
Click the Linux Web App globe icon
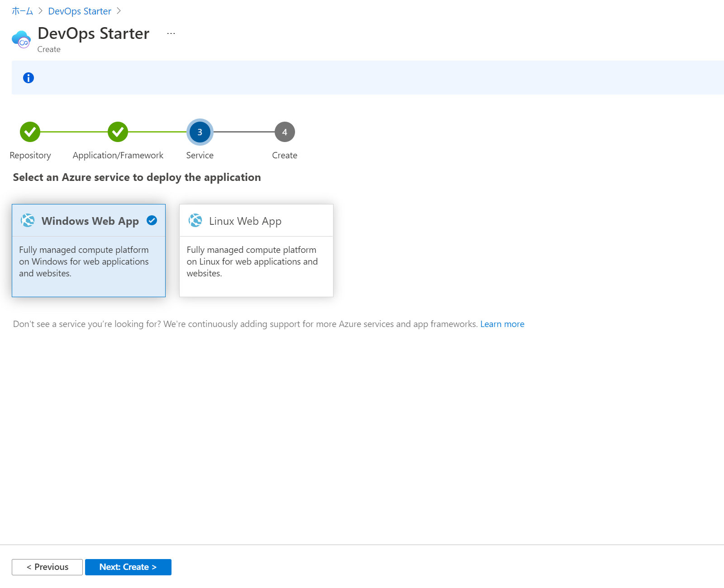[x=195, y=220]
